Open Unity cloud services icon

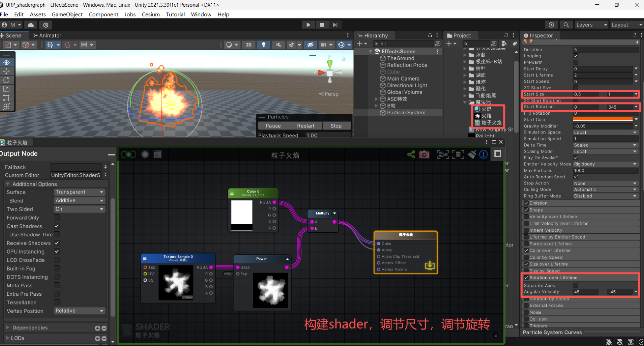tap(31, 25)
